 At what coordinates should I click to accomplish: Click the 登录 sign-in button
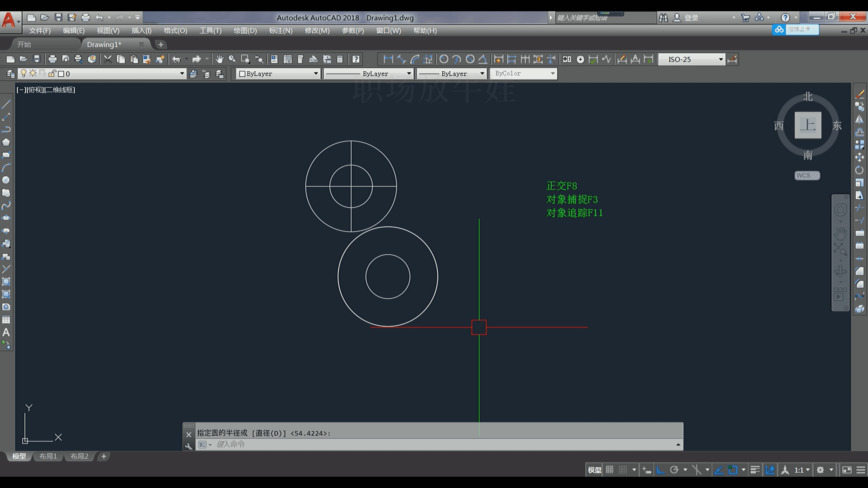(691, 18)
